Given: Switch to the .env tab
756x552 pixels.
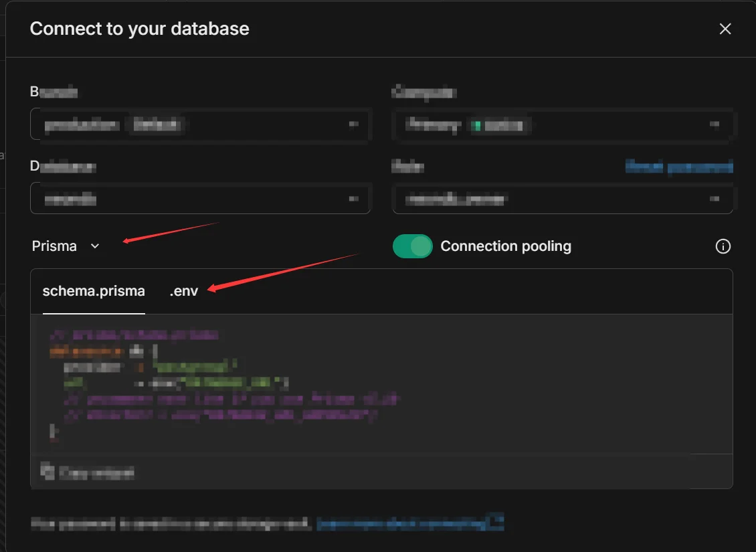Looking at the screenshot, I should pos(184,291).
